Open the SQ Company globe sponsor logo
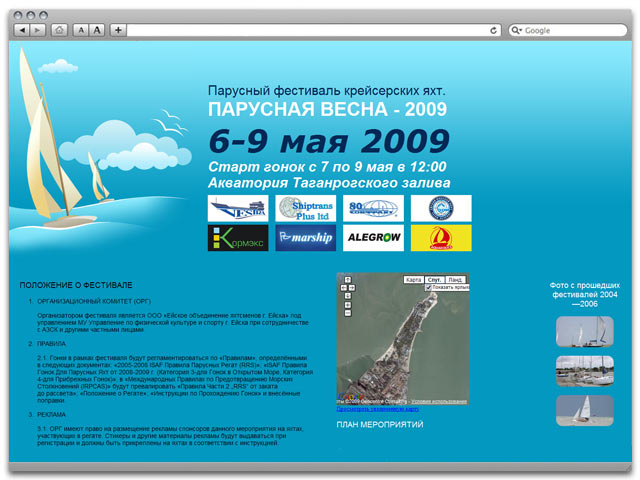640x480 pixels. click(x=373, y=208)
